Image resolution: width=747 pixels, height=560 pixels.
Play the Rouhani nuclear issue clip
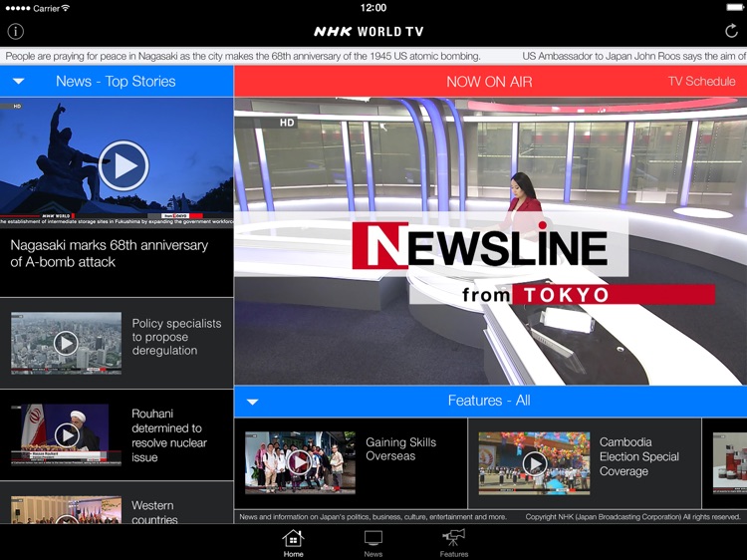67,434
